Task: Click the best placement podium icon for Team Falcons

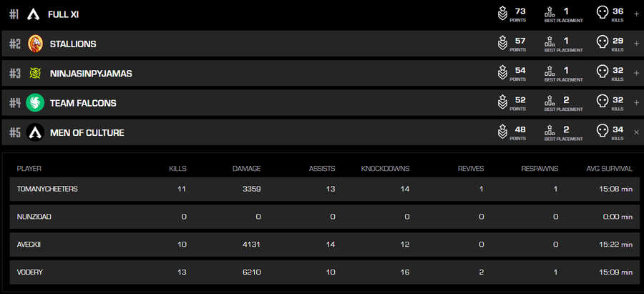Action: (550, 101)
